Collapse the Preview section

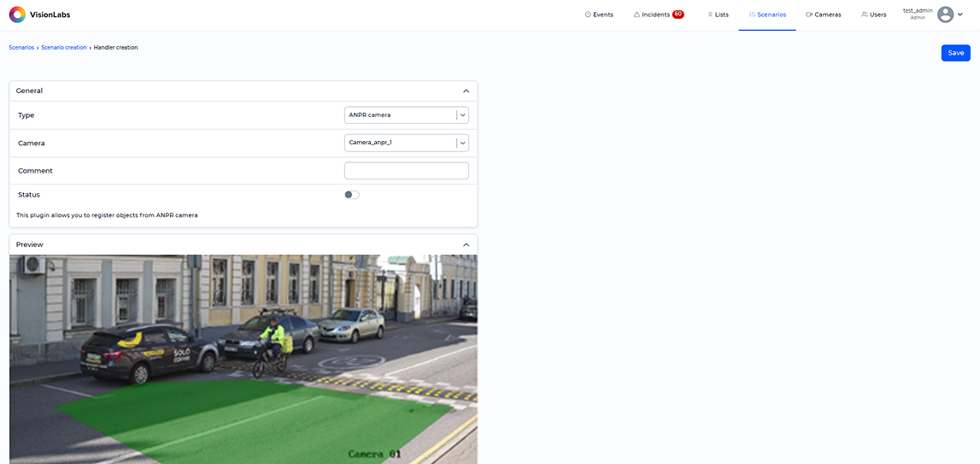click(466, 244)
